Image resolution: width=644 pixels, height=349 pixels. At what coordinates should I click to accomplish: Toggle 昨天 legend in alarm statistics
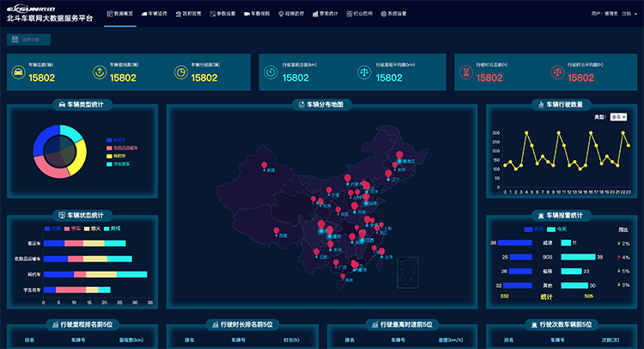click(534, 230)
